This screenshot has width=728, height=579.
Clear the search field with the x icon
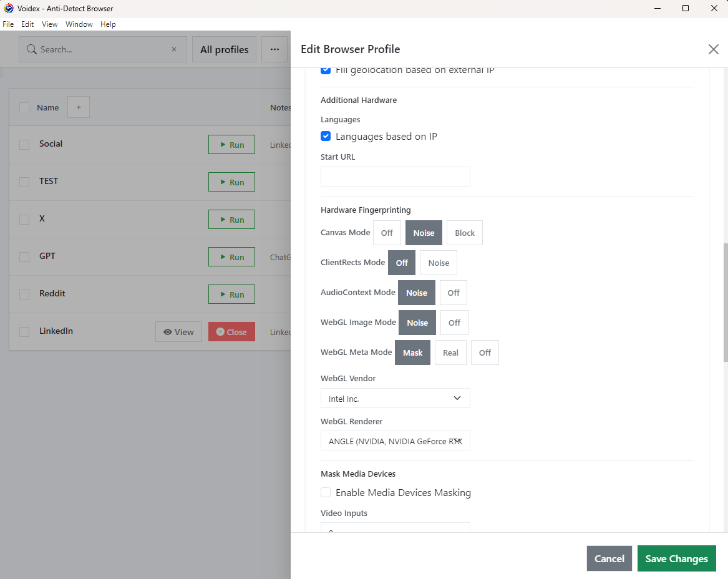(174, 49)
